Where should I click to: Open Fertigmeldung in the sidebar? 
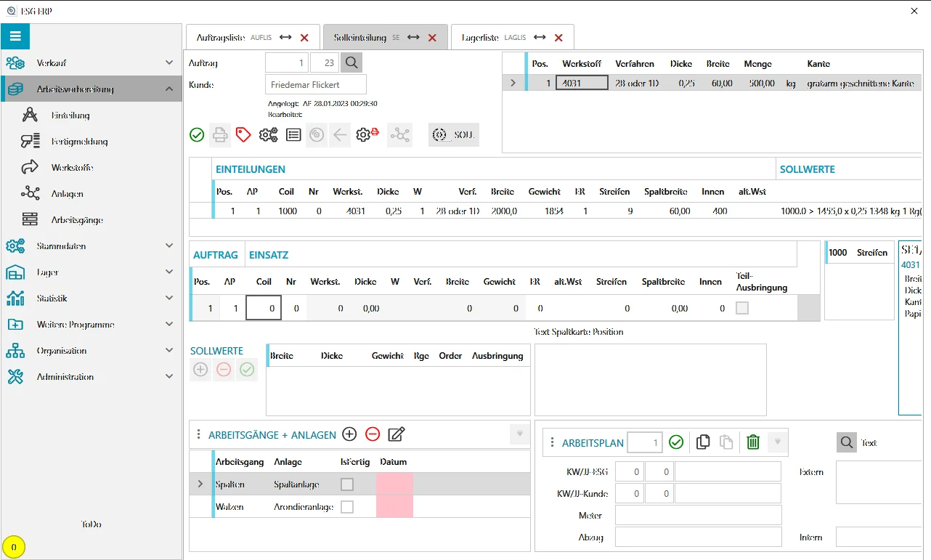79,142
